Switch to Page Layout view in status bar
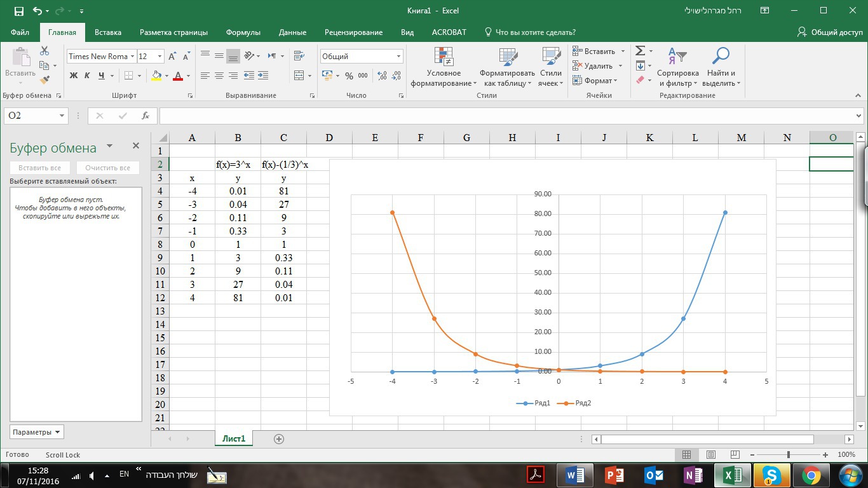 pyautogui.click(x=711, y=455)
